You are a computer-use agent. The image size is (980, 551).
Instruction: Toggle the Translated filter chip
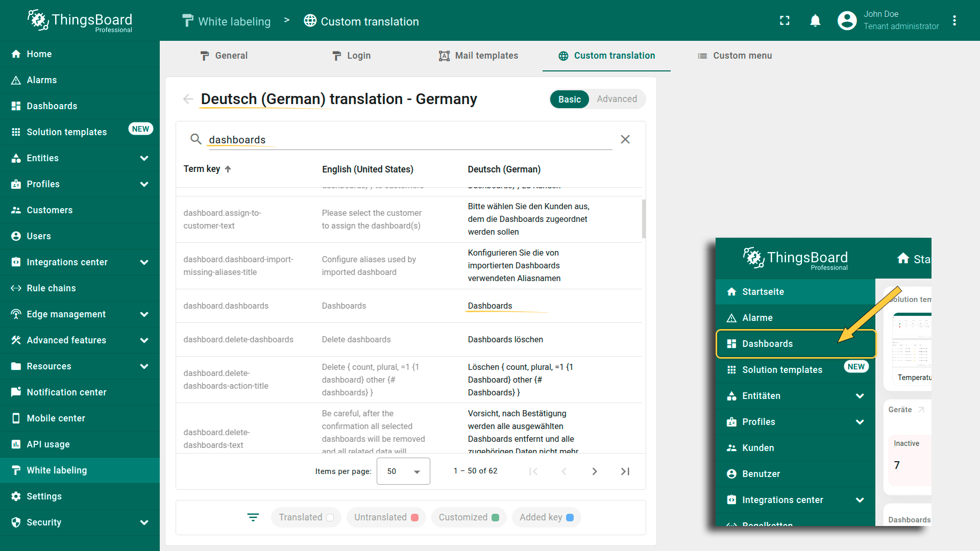point(306,517)
